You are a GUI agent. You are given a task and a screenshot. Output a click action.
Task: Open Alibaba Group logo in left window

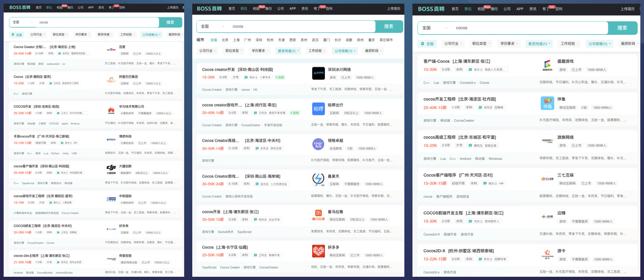pos(111,79)
